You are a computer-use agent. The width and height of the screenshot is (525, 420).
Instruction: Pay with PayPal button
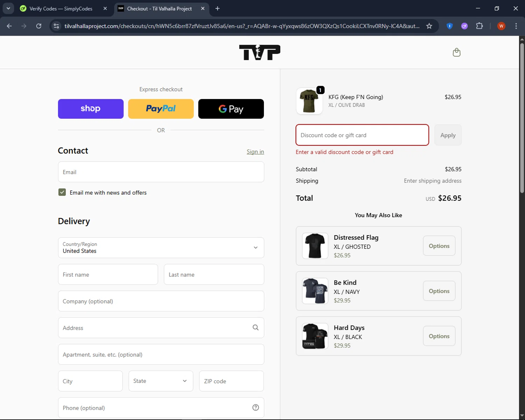click(x=161, y=109)
